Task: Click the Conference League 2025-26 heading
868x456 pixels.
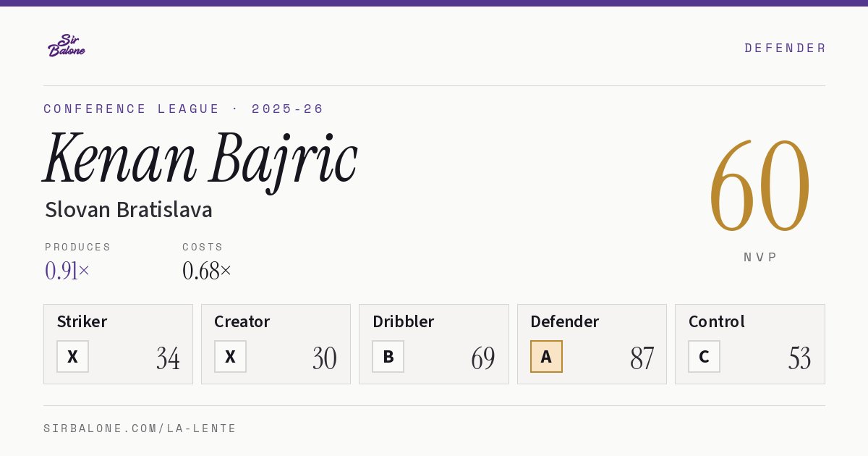Action: point(184,109)
